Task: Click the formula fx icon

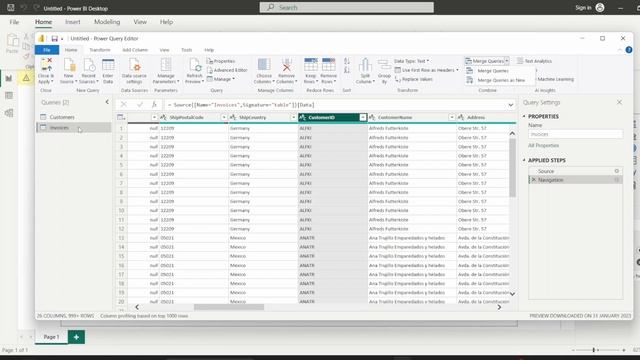Action: click(x=154, y=104)
